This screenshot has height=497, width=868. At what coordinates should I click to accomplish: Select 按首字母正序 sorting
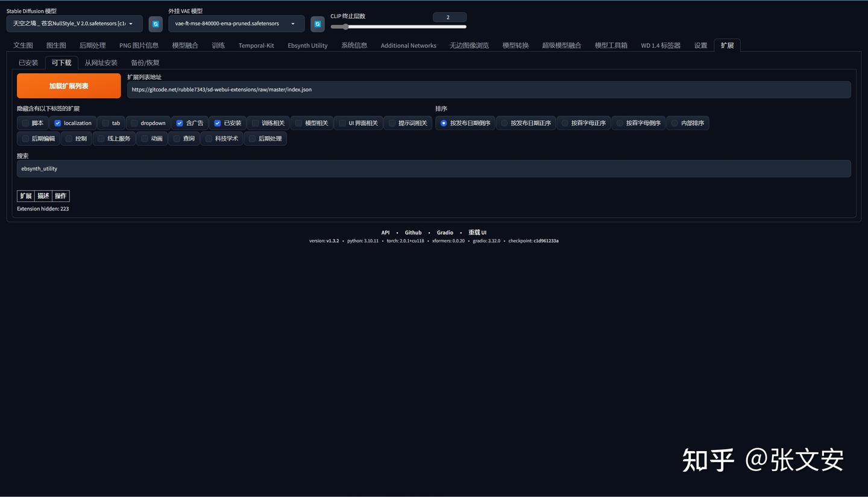pyautogui.click(x=562, y=123)
